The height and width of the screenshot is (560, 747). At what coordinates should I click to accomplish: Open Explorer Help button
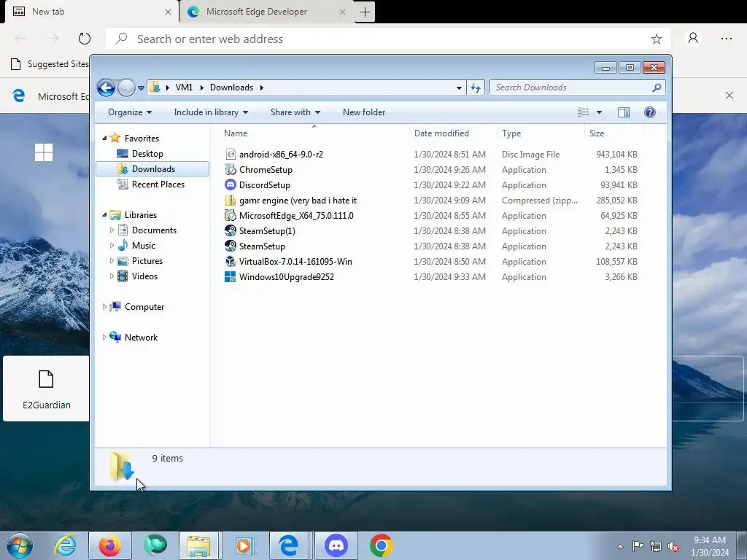pyautogui.click(x=650, y=112)
